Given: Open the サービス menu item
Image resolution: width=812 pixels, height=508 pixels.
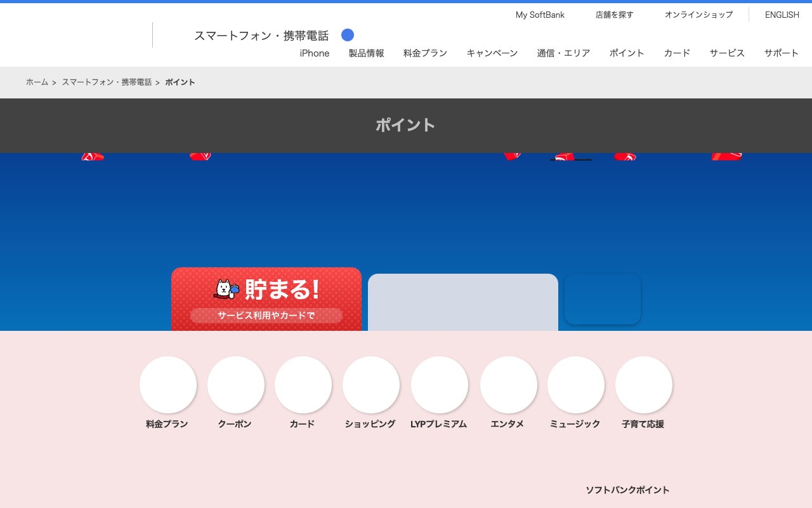Looking at the screenshot, I should [x=728, y=53].
